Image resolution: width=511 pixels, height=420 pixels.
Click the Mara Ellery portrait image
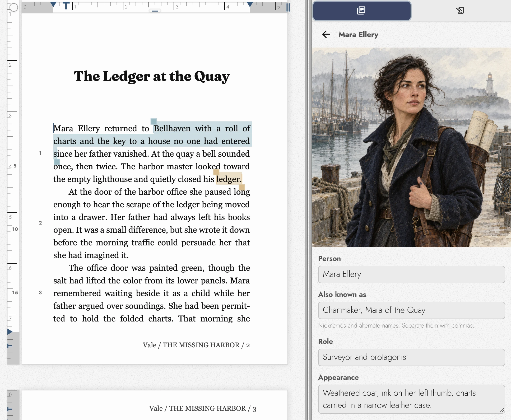[x=411, y=147]
